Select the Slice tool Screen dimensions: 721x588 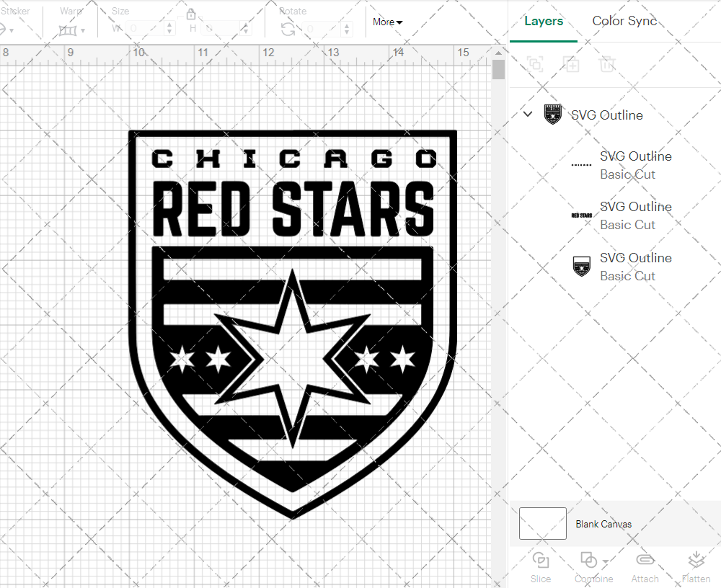(x=541, y=566)
